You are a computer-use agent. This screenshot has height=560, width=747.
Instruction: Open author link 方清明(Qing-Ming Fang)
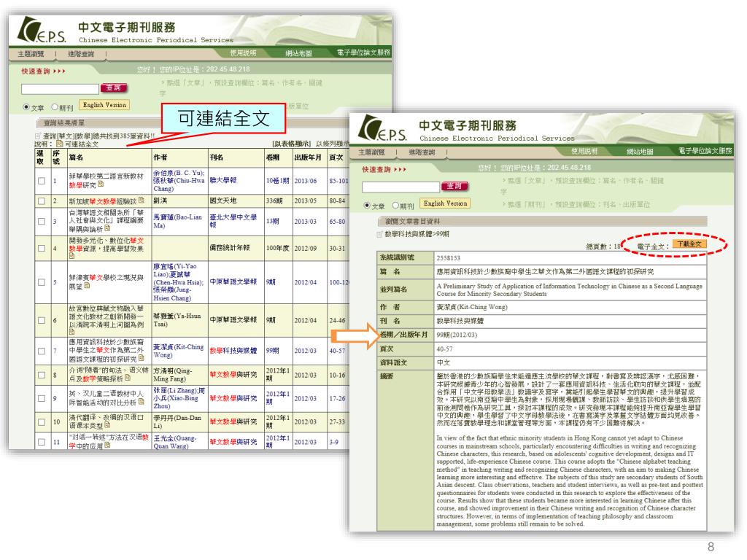173,374
